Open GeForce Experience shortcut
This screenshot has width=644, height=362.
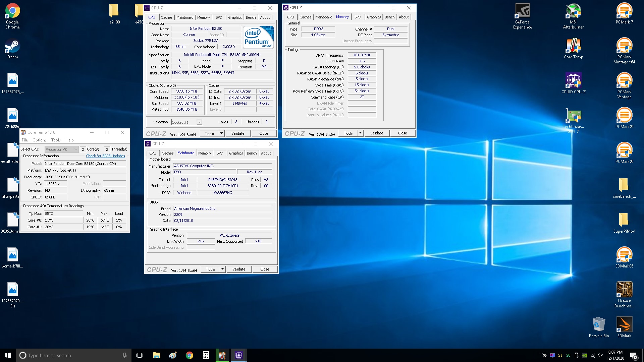click(x=522, y=16)
